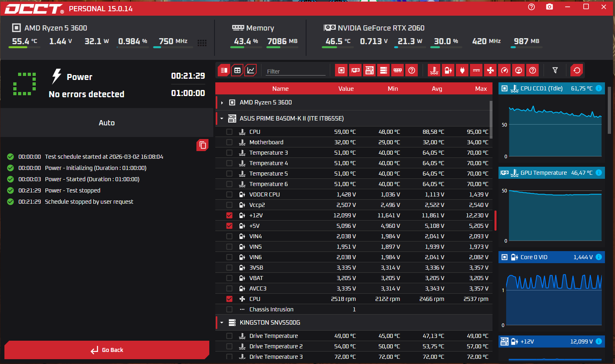
Task: Click info icon on +12V graph header
Action: pyautogui.click(x=599, y=342)
